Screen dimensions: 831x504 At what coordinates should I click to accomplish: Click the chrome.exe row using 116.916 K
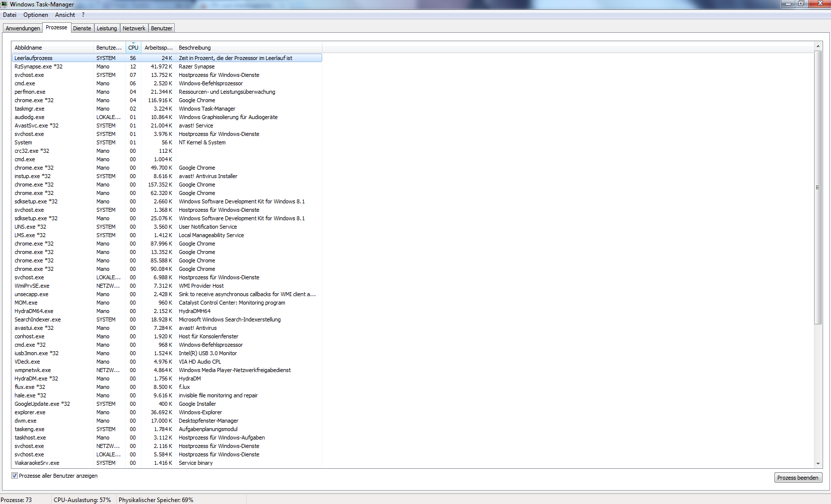pos(167,100)
